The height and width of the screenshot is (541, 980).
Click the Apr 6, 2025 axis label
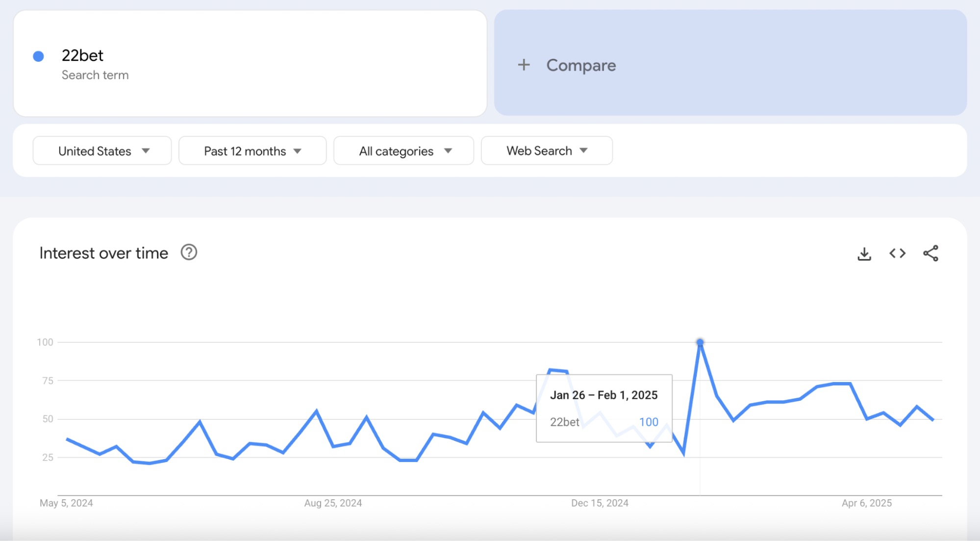pyautogui.click(x=867, y=503)
